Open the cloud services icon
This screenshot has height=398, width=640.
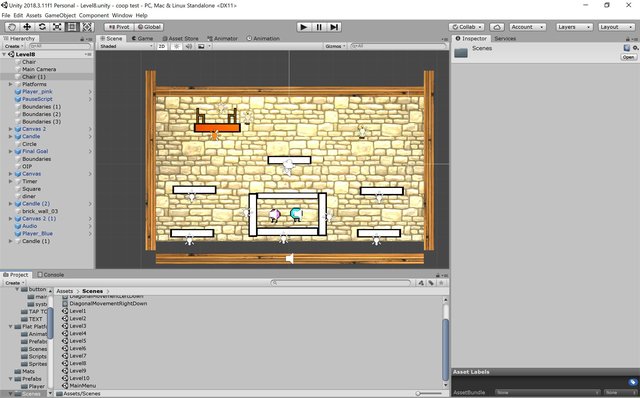coord(496,27)
